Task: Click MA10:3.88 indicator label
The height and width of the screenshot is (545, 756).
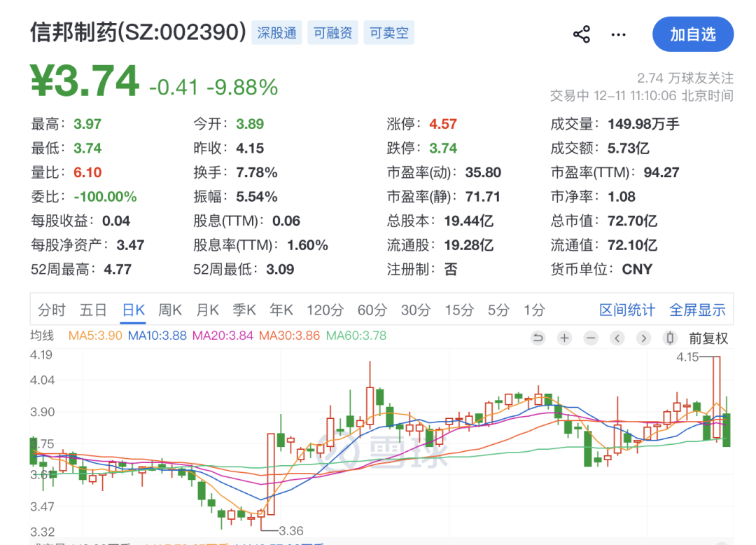Action: 157,336
